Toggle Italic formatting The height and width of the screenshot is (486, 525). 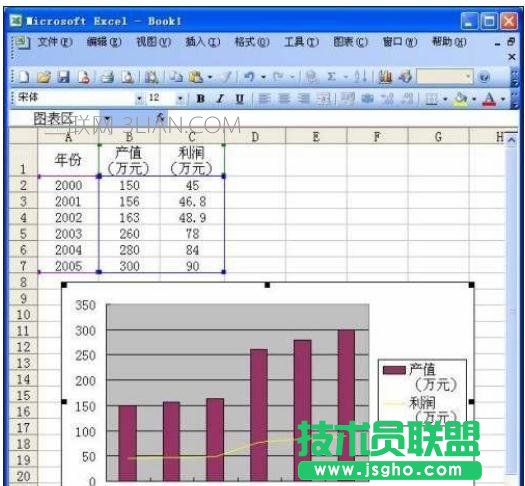[220, 99]
